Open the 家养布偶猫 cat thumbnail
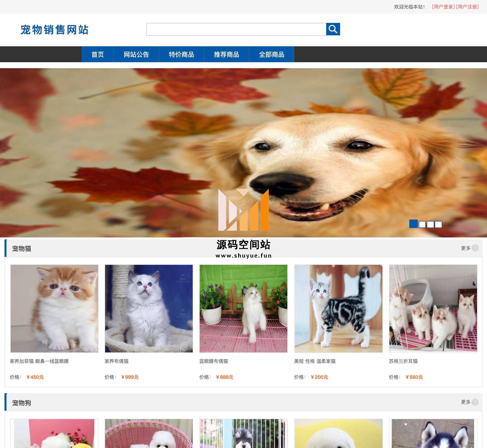 (149, 309)
